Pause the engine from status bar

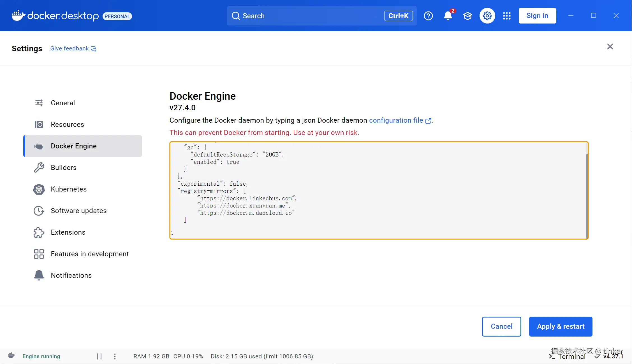[99, 356]
